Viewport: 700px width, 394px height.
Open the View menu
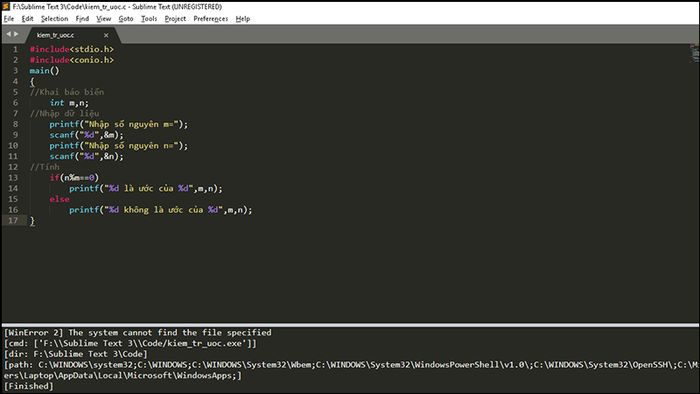pyautogui.click(x=104, y=19)
